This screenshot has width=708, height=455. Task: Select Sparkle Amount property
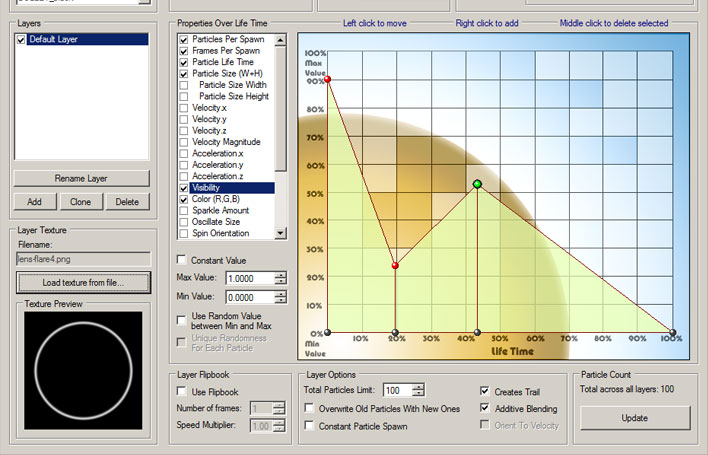pyautogui.click(x=219, y=211)
